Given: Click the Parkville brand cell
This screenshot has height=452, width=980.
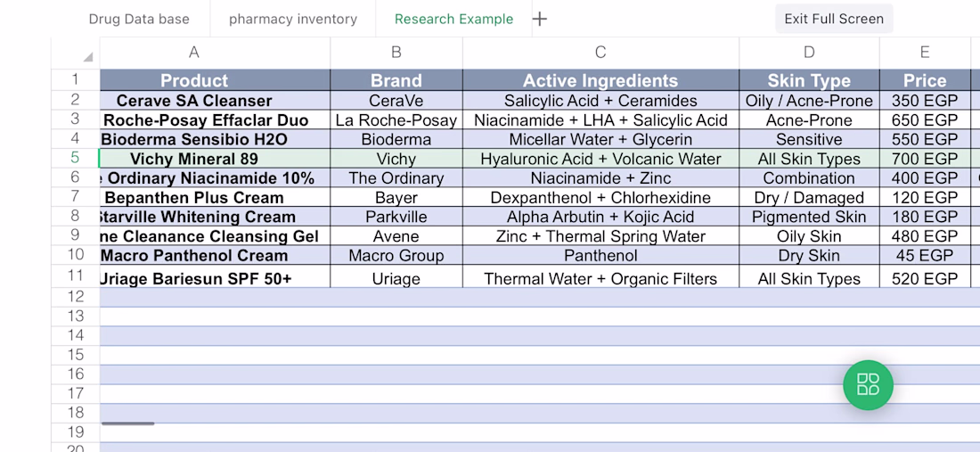Looking at the screenshot, I should coord(396,217).
